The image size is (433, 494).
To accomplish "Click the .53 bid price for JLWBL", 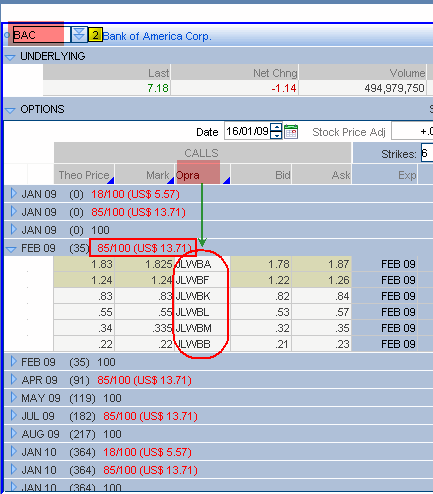I will click(x=261, y=312).
